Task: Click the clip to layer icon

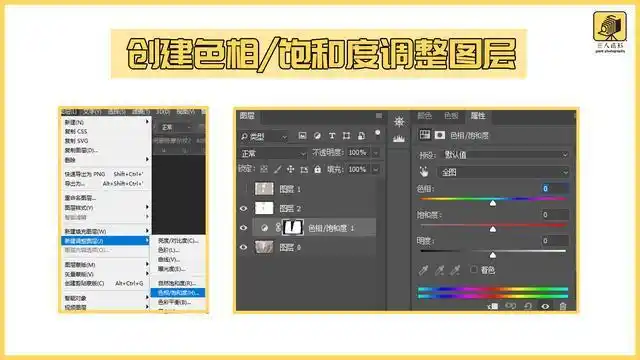Action: coord(493,306)
